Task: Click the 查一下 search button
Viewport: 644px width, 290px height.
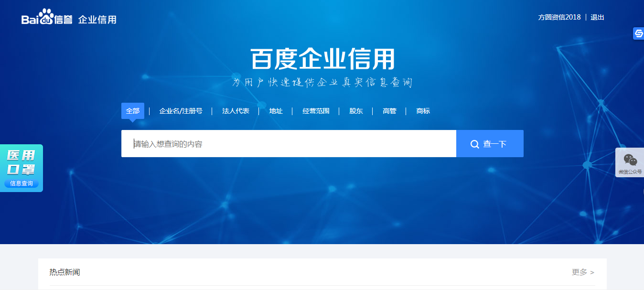Action: click(x=490, y=143)
